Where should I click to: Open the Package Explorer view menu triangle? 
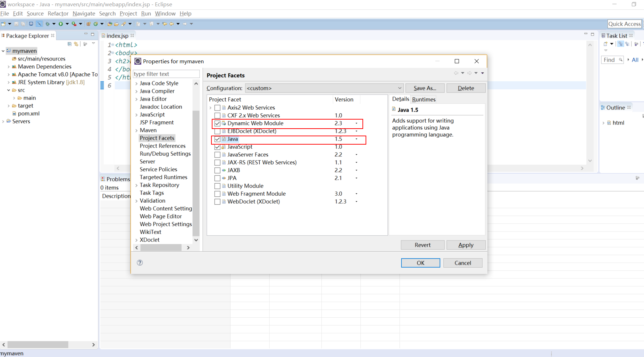point(93,43)
